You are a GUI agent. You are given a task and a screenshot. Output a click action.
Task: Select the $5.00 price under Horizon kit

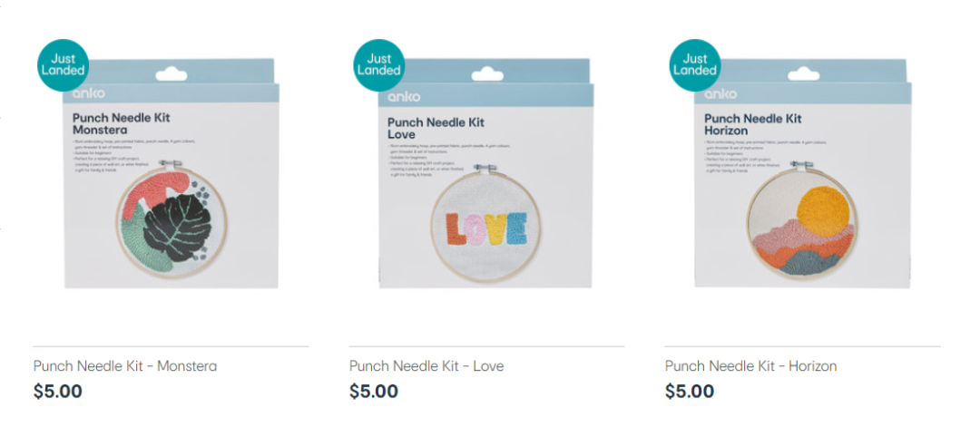point(690,392)
